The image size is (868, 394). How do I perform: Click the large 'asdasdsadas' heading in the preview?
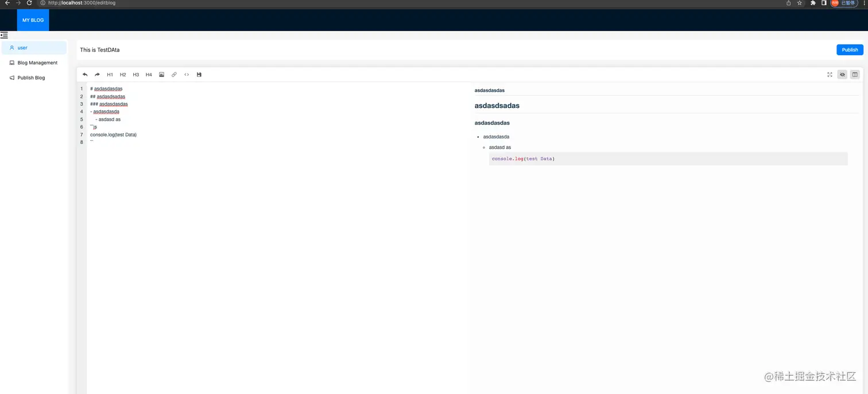coord(497,106)
